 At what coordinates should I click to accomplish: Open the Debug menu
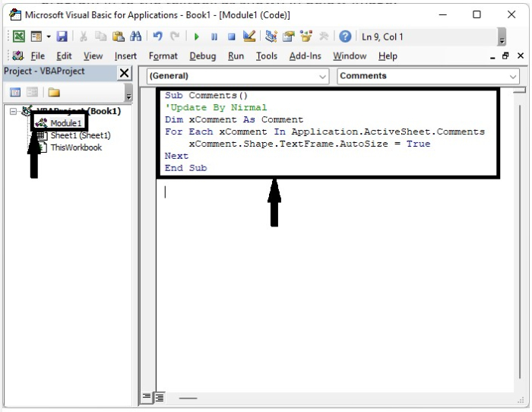tap(203, 56)
